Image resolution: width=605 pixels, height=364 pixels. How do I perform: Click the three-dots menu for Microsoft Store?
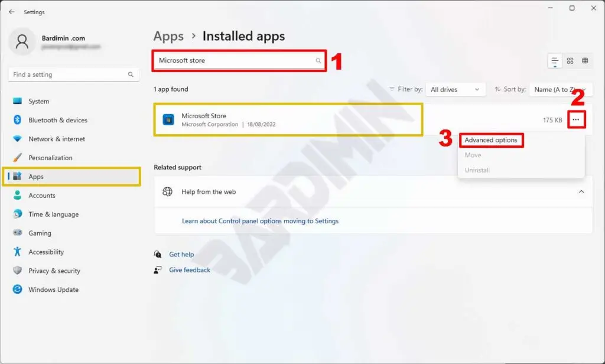[576, 120]
